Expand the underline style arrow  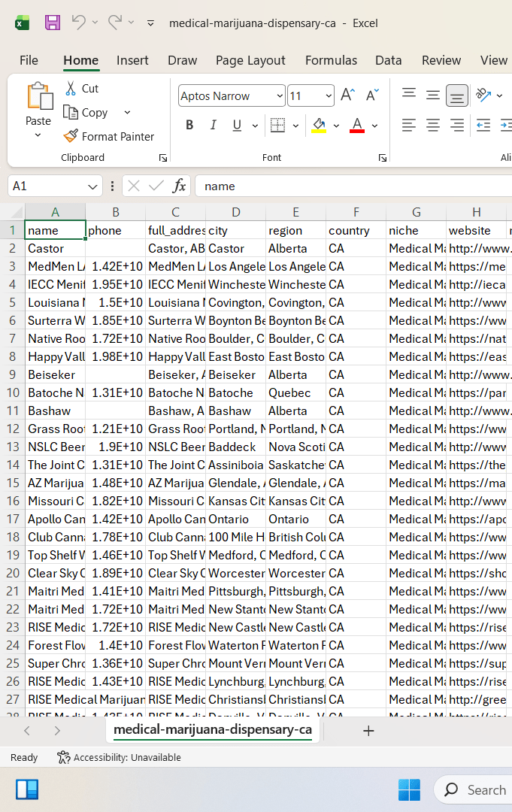tap(255, 126)
